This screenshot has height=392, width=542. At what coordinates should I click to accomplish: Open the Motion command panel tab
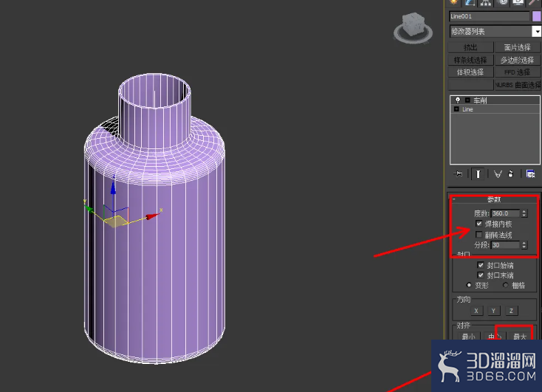pos(502,2)
